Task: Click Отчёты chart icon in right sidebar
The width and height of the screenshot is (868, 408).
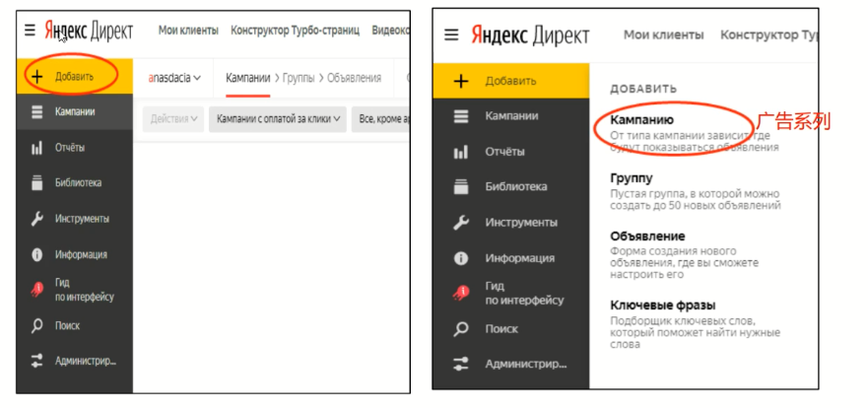Action: click(x=460, y=152)
